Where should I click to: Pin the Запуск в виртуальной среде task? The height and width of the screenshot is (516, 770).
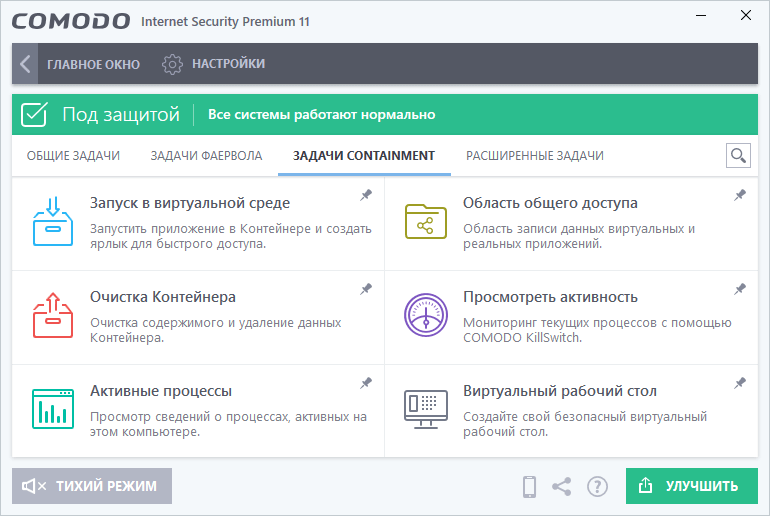(366, 195)
